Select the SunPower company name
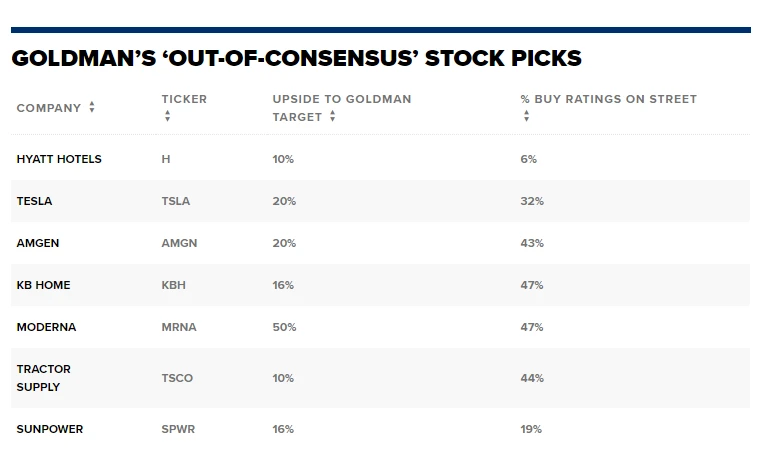 click(x=50, y=429)
